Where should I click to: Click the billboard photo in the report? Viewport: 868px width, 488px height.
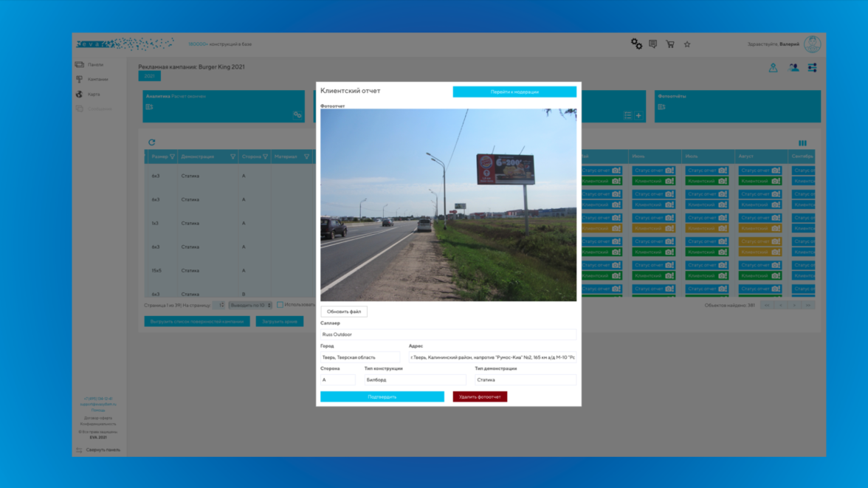(449, 205)
